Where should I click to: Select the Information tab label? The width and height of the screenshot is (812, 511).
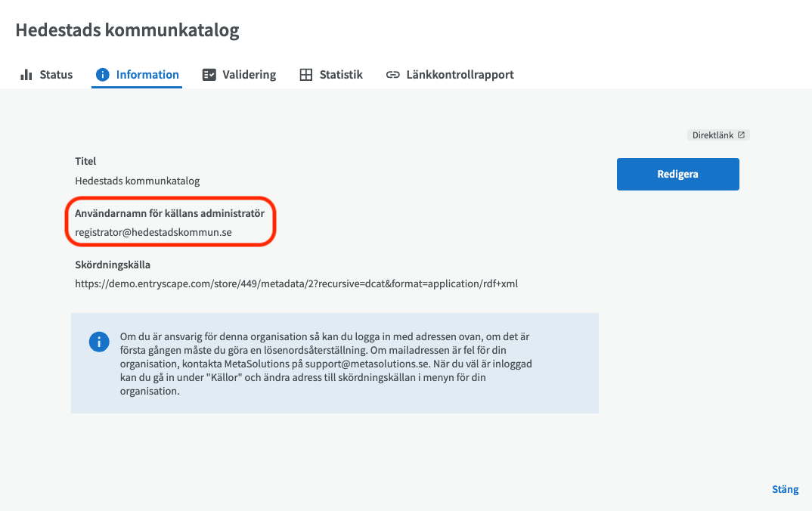point(147,75)
